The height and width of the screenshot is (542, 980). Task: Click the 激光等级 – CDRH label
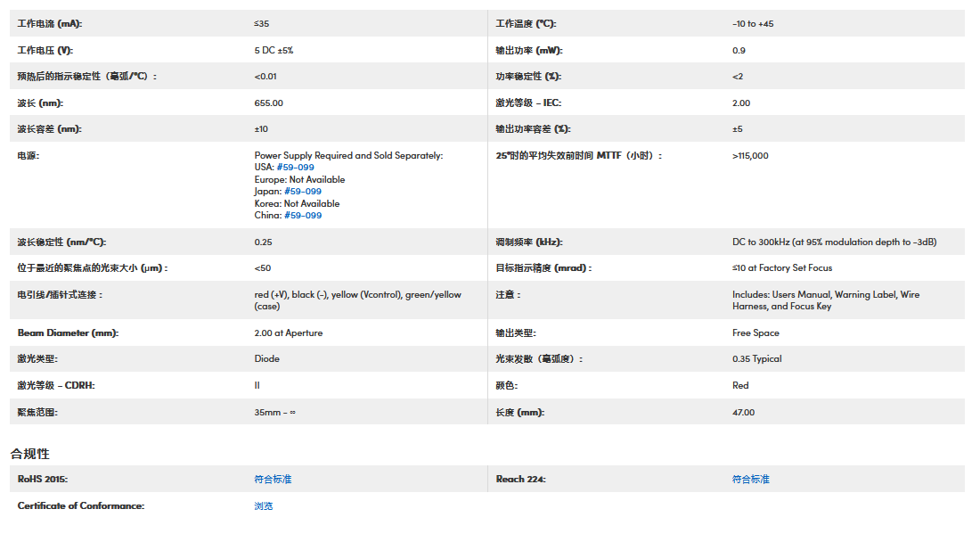tap(56, 386)
